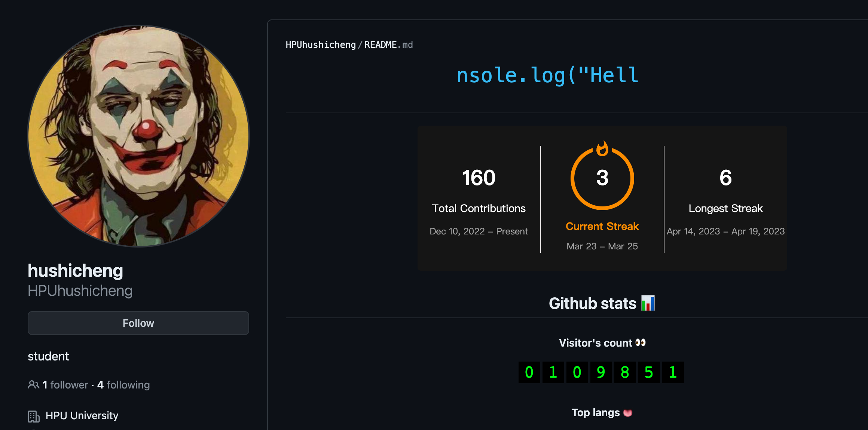
Task: Click the orange current streak ring
Action: (x=602, y=178)
